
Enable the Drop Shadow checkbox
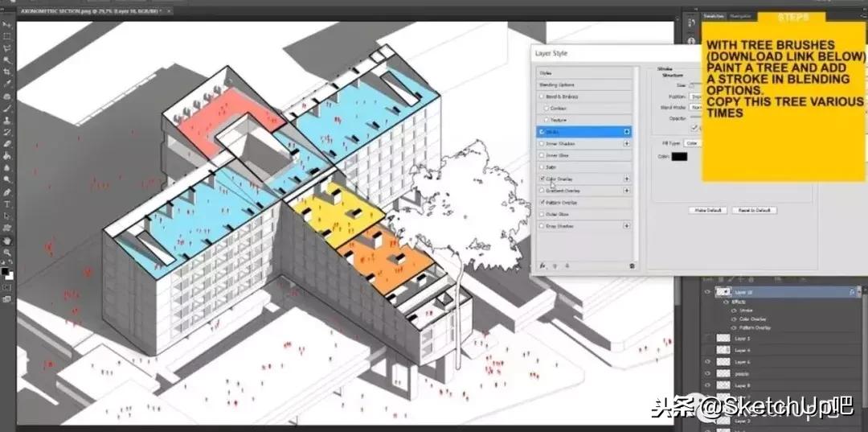[542, 226]
